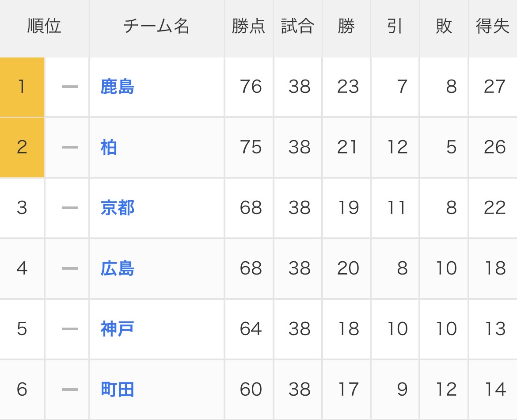Click the 得失 column header
This screenshot has height=420, width=517.
tap(492, 27)
